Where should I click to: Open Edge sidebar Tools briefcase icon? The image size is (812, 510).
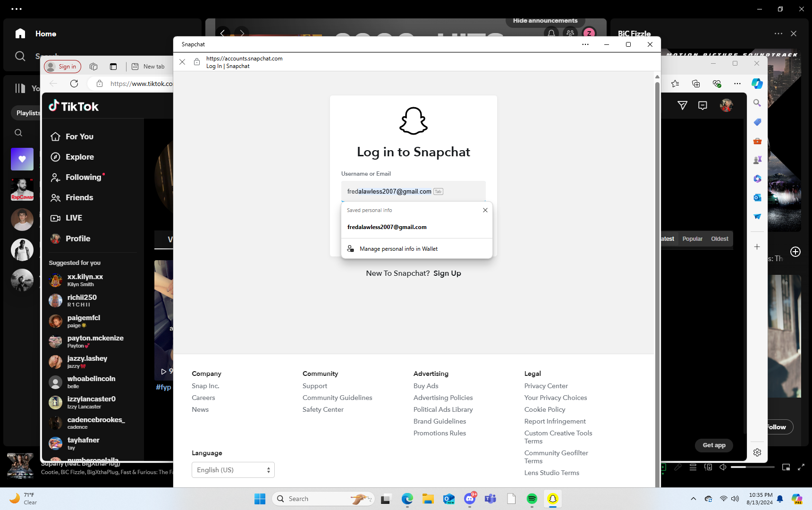point(757,141)
